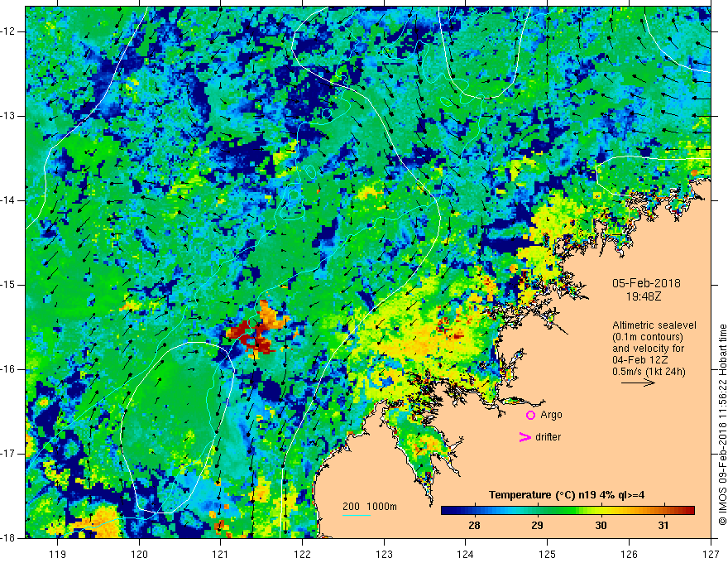Click the longitude axis label '121'
This screenshot has width=728, height=563.
[221, 554]
